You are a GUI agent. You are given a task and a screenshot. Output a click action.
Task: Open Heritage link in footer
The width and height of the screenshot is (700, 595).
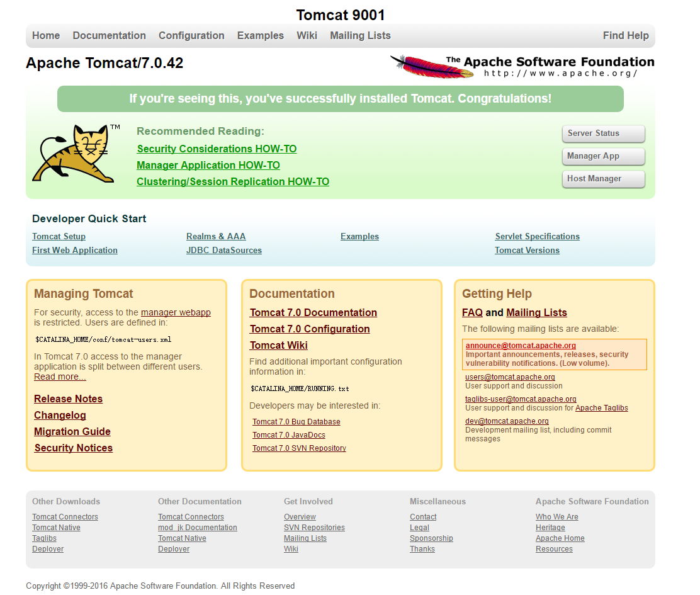point(550,528)
